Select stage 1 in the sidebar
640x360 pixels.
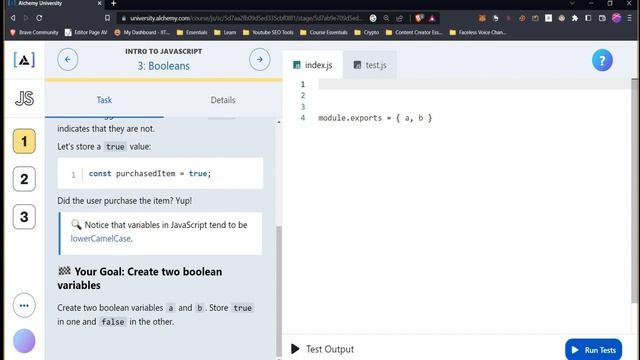click(24, 141)
